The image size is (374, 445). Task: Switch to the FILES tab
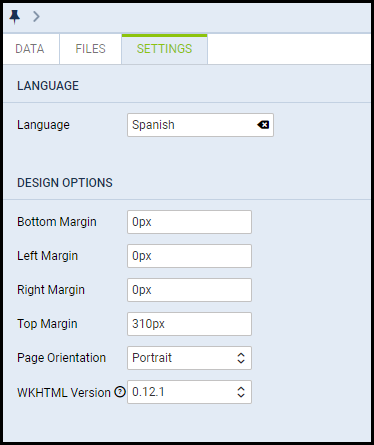point(90,49)
